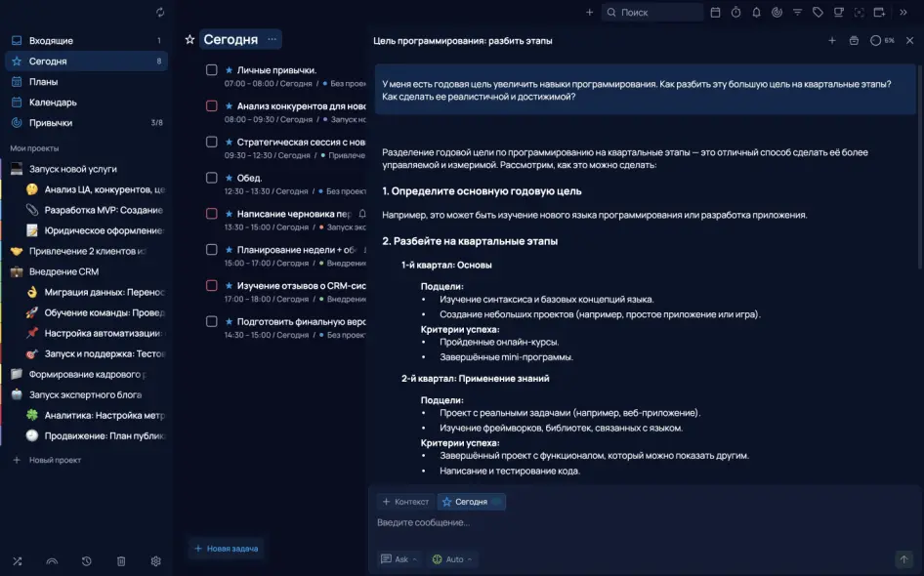
Task: Focus the 'Введите сообщение' message field
Action: (635, 523)
